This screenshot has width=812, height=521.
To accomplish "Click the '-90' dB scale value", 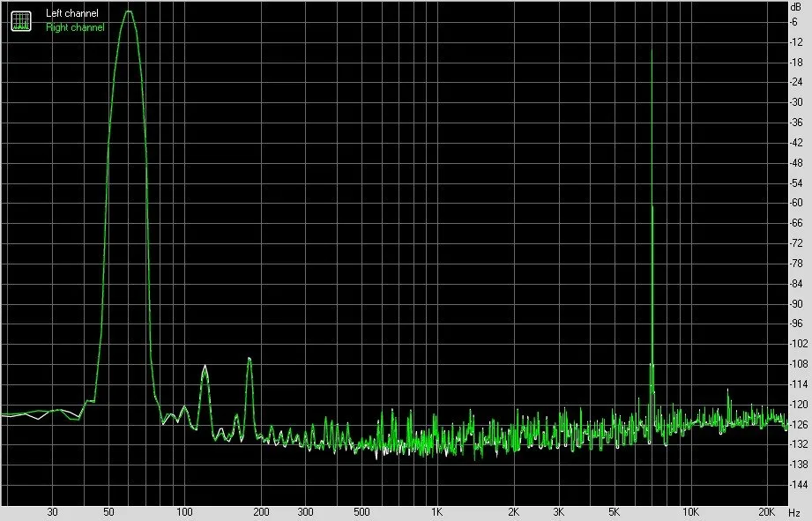I will point(796,303).
